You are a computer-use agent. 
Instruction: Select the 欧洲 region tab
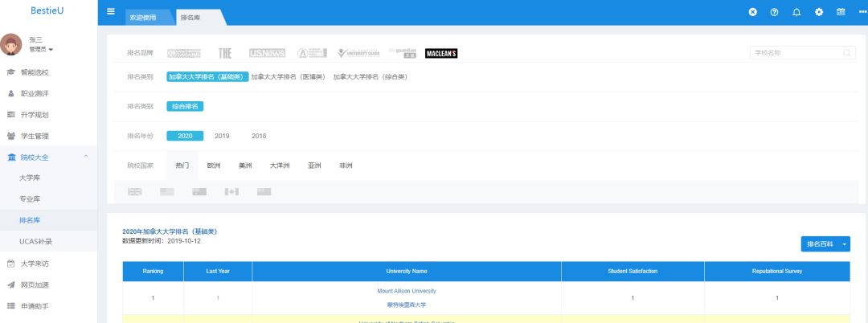click(214, 166)
